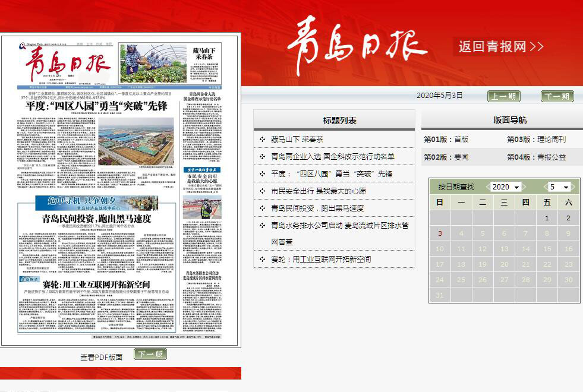Open article 平度："四区八园"勇当"突破"先锋
583x392 pixels.
coord(332,174)
